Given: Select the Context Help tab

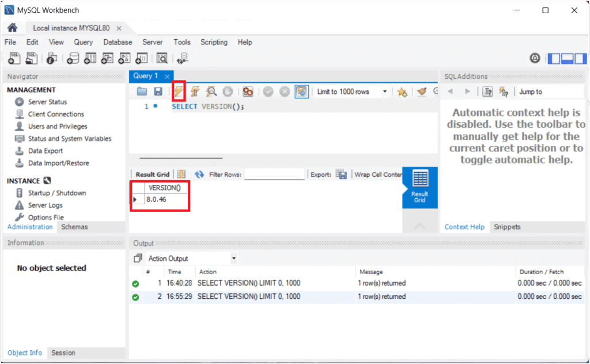Looking at the screenshot, I should pos(464,227).
